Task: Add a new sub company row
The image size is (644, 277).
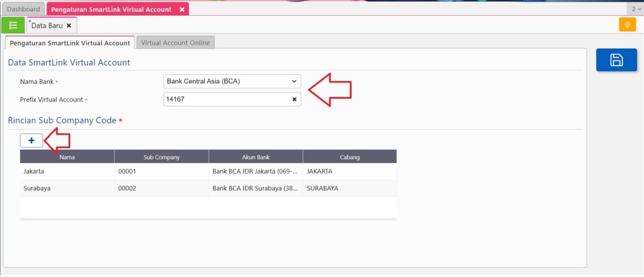Action: click(31, 140)
